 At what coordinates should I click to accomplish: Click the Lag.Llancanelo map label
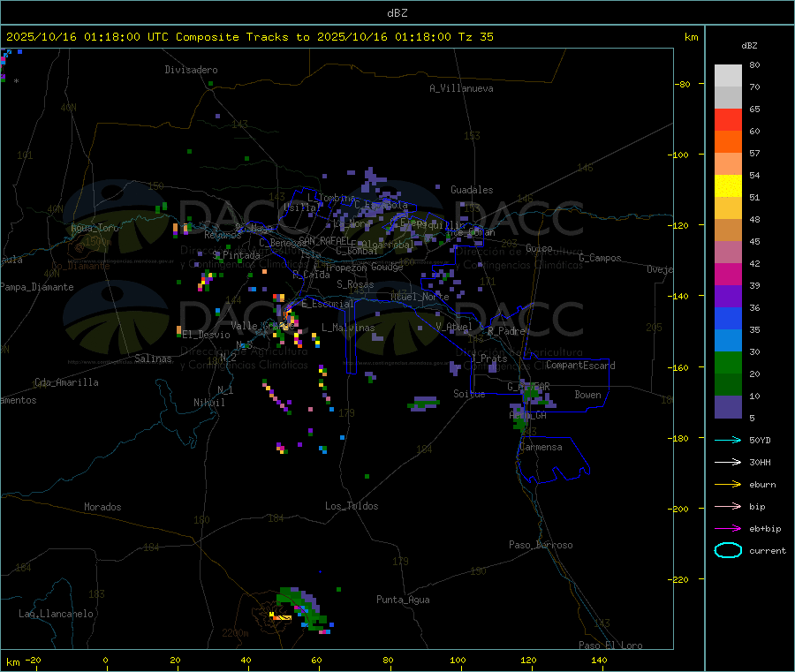pyautogui.click(x=57, y=614)
